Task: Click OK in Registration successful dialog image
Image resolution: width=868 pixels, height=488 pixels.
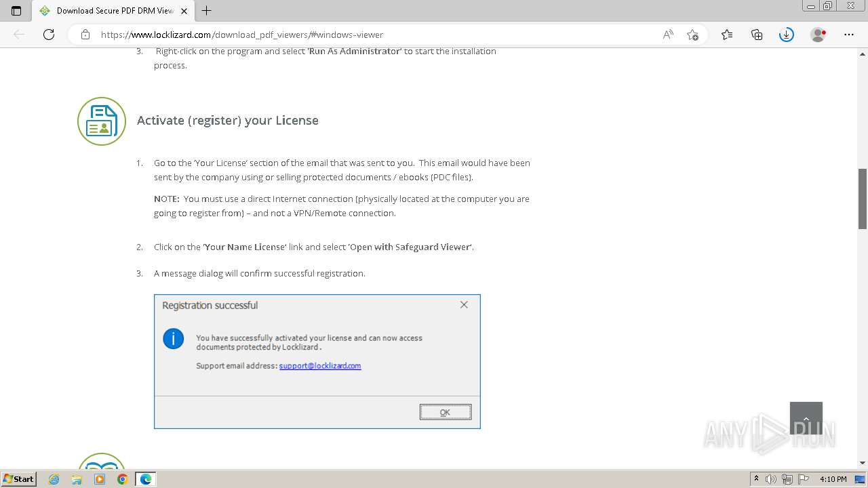Action: pyautogui.click(x=446, y=412)
